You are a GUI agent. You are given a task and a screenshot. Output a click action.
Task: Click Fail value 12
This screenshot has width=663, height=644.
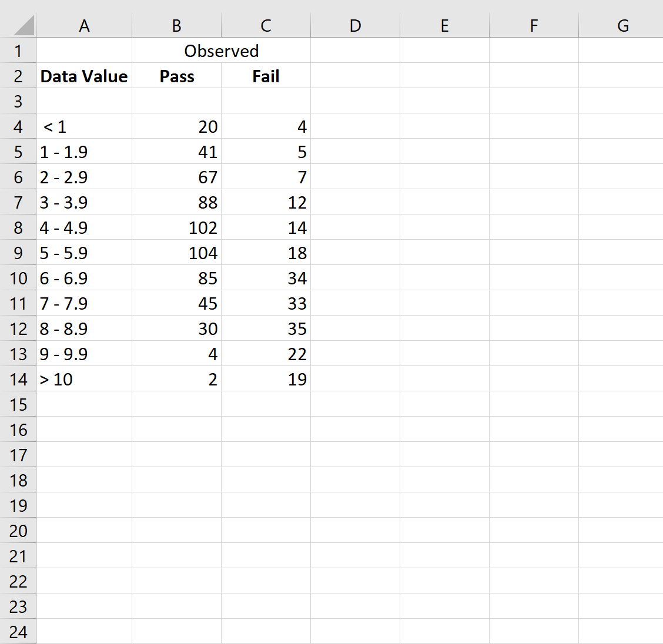pyautogui.click(x=266, y=202)
